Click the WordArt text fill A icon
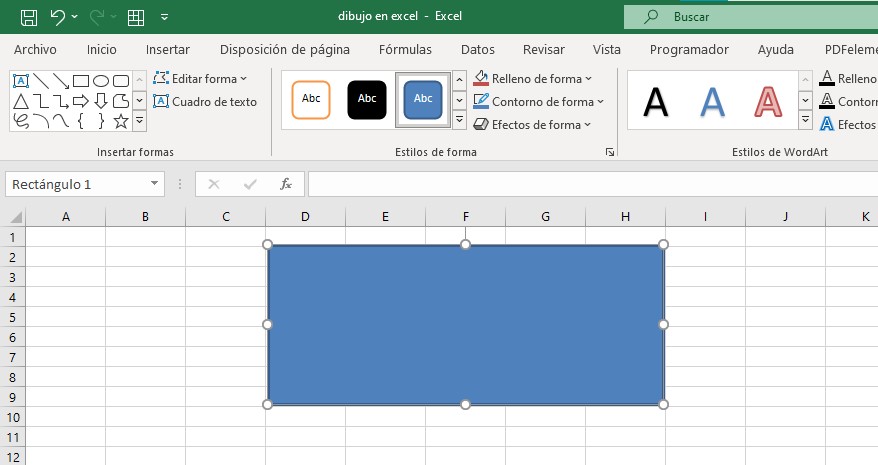 coord(827,78)
